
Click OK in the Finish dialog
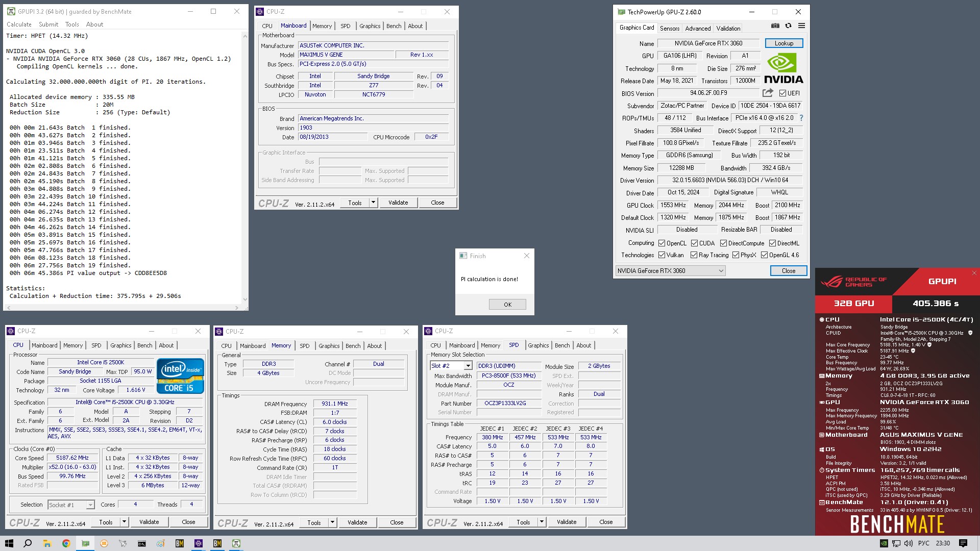tap(507, 305)
